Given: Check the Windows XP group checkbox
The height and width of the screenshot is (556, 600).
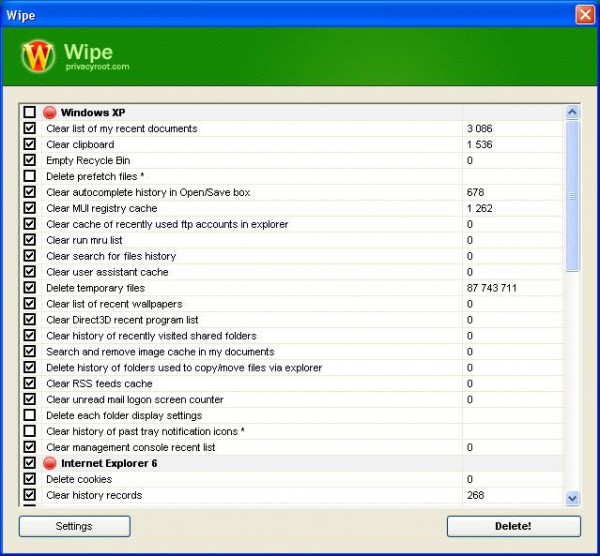Looking at the screenshot, I should click(29, 113).
